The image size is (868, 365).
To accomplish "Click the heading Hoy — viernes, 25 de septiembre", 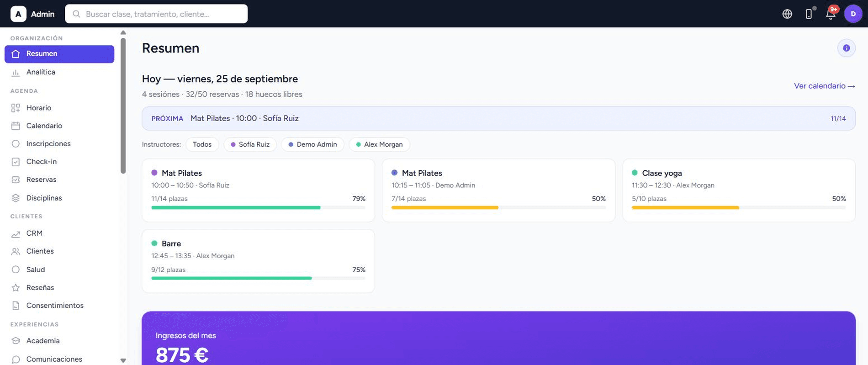I will coord(220,79).
